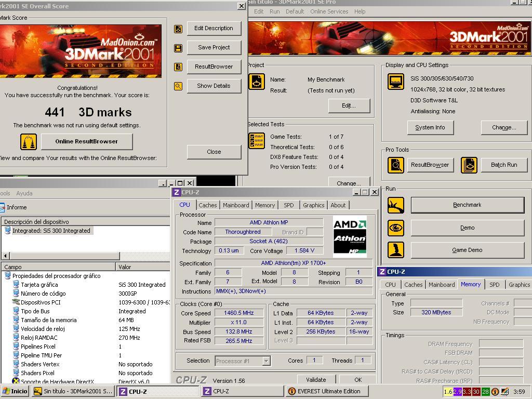Viewport: 532px width, 399px height.
Task: Click the Tarjeta gráfica row icon
Action: click(16, 284)
